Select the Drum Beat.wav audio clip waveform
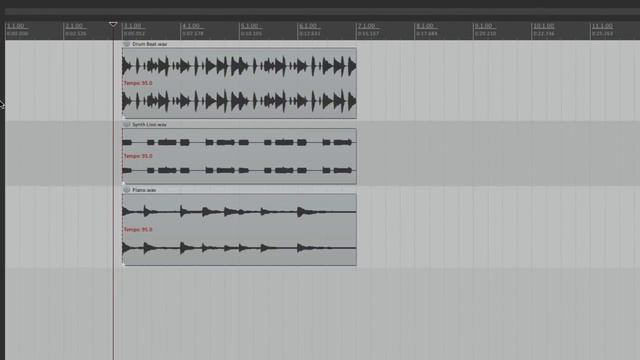The height and width of the screenshot is (360, 640). 239,83
